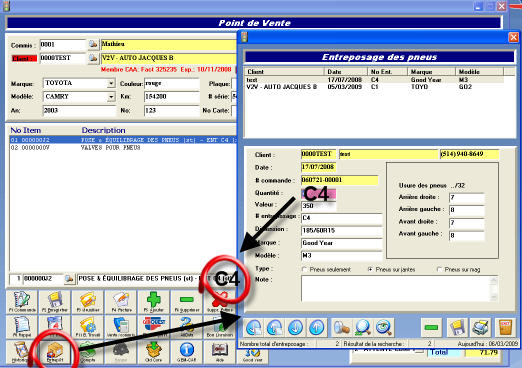522x368 pixels.
Task: Select item row 02 VALVES POUR PNEUS
Action: pyautogui.click(x=123, y=147)
